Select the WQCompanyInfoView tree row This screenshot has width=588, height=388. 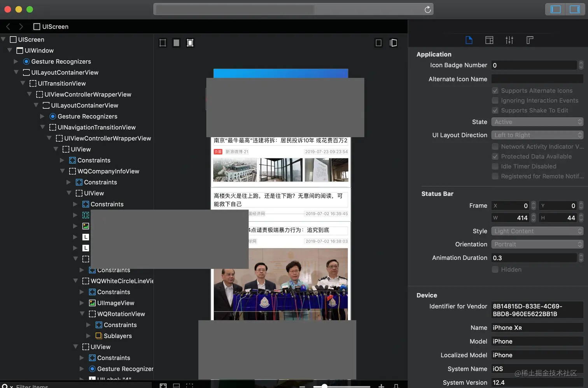[77, 171]
